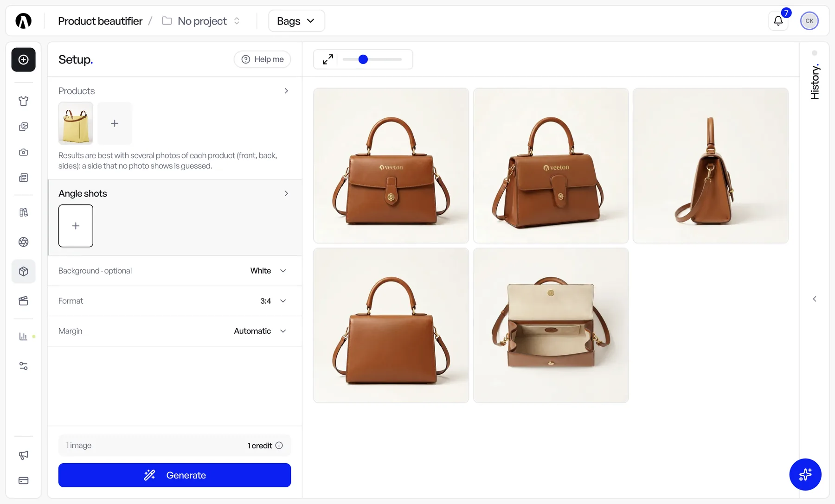Viewport: 835px width, 504px height.
Task: Click the Help me button
Action: pos(263,59)
